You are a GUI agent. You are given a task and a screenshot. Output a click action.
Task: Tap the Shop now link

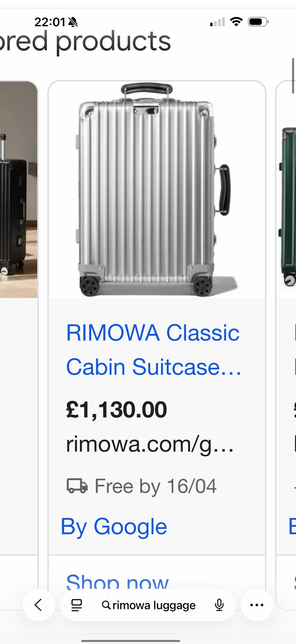click(117, 582)
